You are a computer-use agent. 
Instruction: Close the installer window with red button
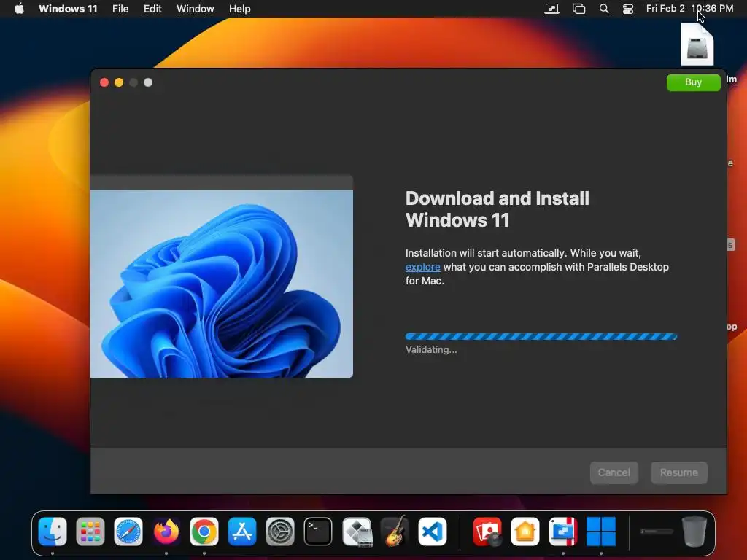(104, 82)
